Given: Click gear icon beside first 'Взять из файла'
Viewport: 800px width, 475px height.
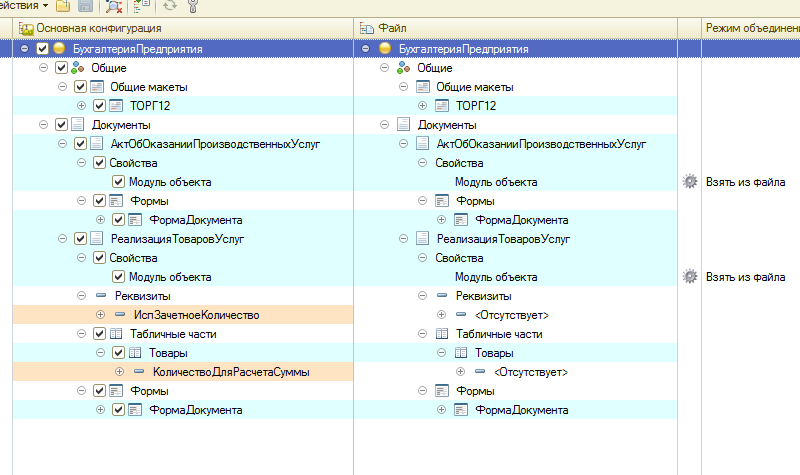Looking at the screenshot, I should pos(689,182).
